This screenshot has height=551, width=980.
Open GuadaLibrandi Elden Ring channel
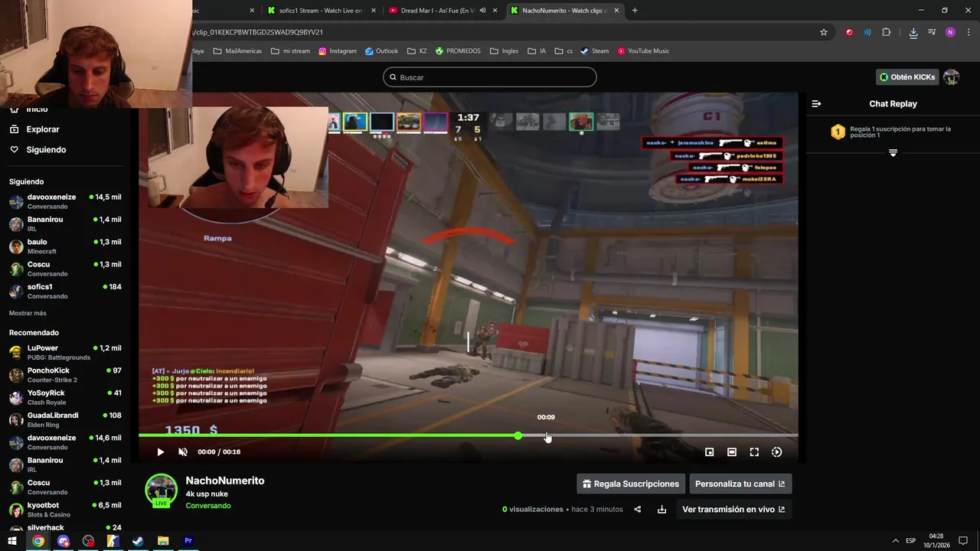64,419
